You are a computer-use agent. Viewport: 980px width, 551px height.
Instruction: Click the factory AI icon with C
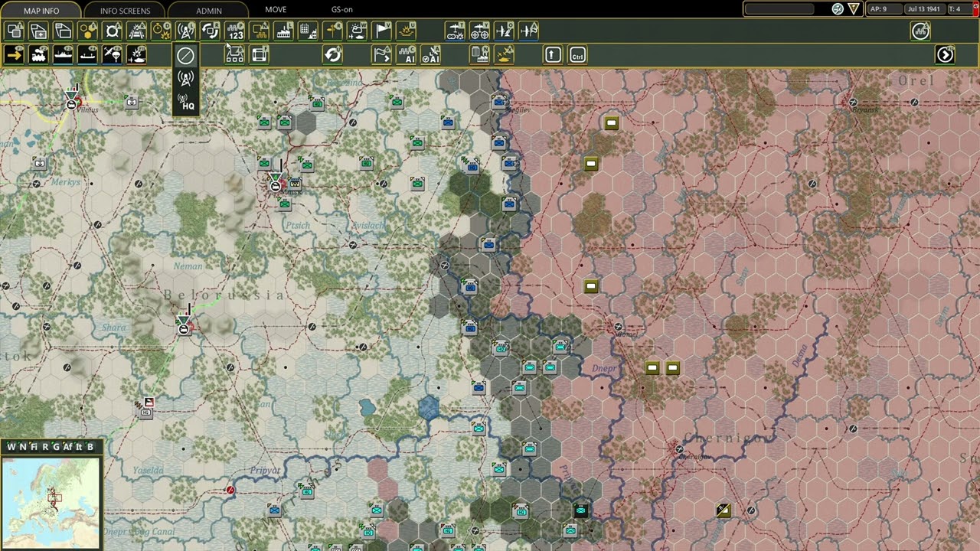407,54
